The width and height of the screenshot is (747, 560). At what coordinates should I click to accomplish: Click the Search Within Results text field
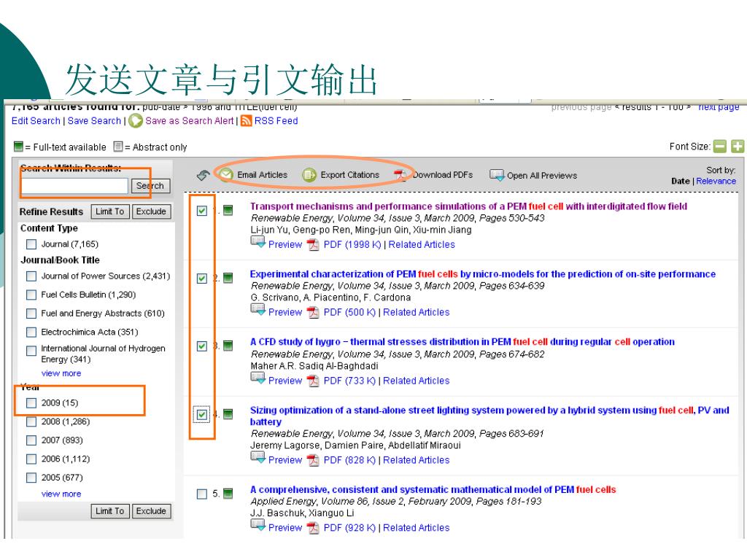[74, 185]
